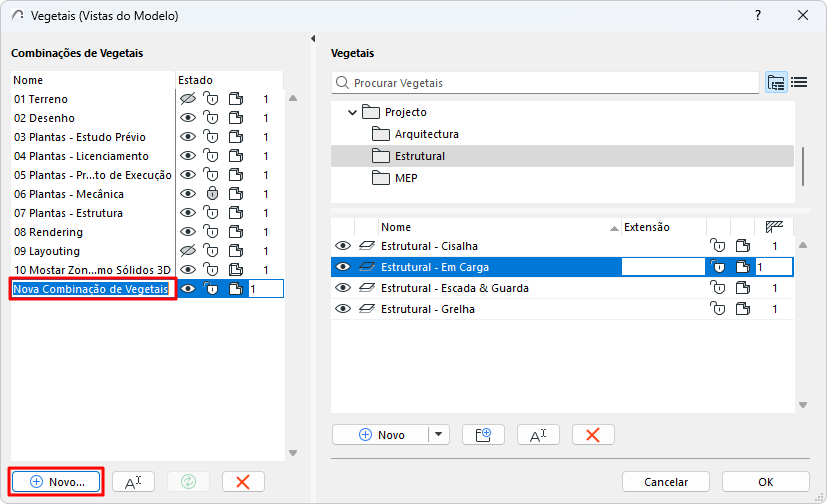Switch layers to folder tree view
Image resolution: width=827 pixels, height=504 pixels.
coord(776,83)
